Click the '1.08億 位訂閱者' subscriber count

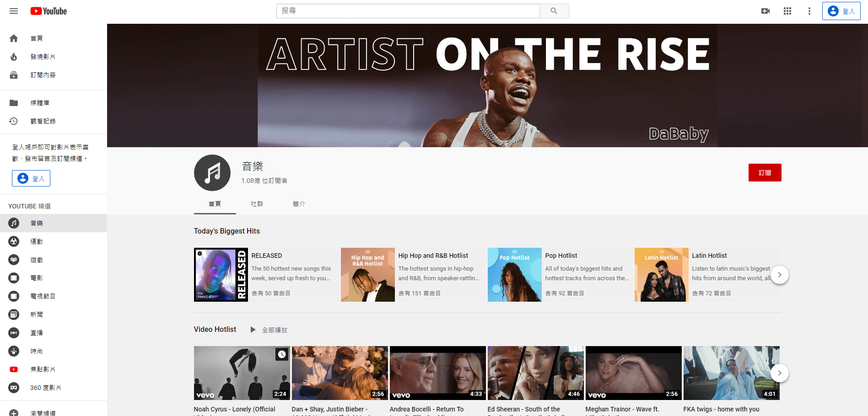tap(264, 181)
